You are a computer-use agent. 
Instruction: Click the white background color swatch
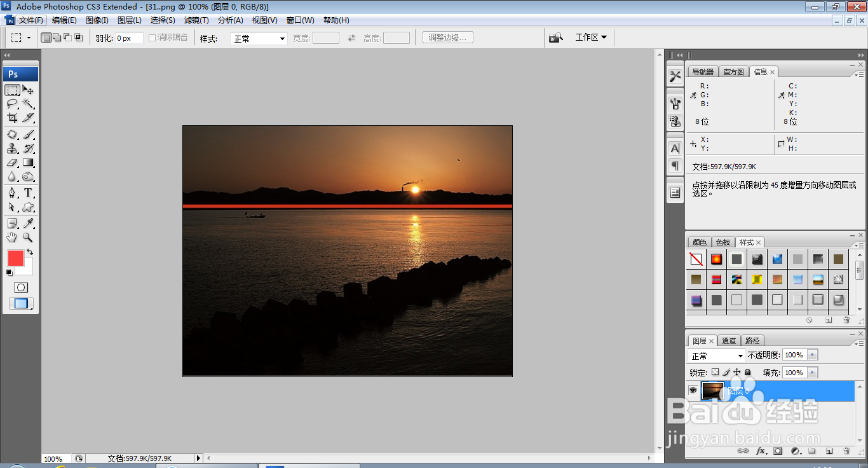point(28,269)
